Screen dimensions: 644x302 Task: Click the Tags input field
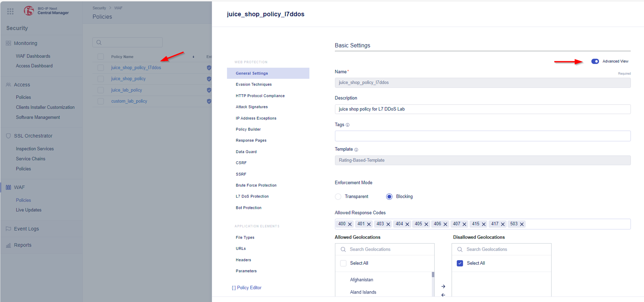coord(483,136)
